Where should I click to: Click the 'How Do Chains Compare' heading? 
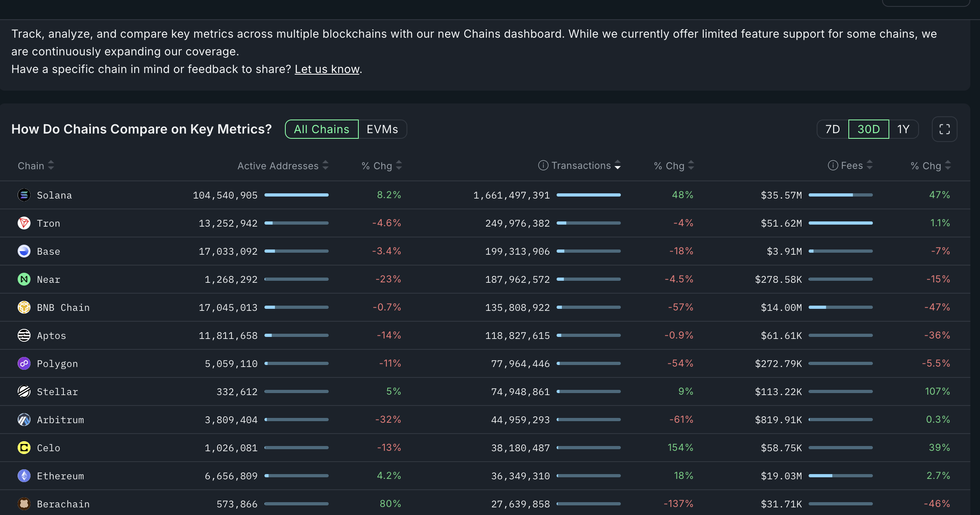tap(142, 129)
